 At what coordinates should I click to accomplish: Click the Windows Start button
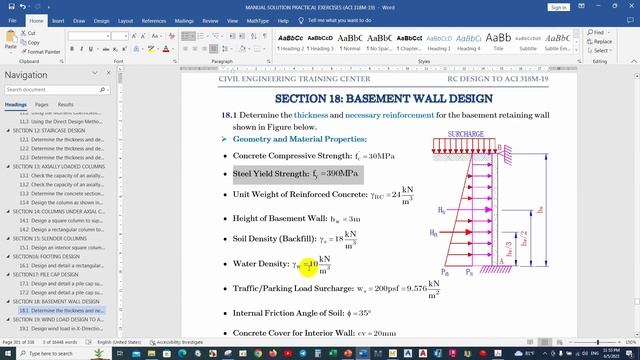pyautogui.click(x=7, y=353)
